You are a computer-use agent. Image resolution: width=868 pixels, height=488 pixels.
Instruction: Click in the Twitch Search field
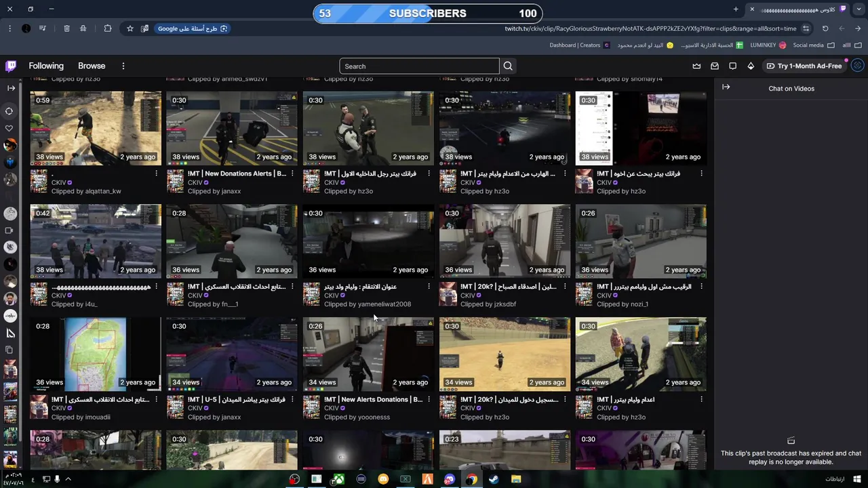pyautogui.click(x=419, y=66)
